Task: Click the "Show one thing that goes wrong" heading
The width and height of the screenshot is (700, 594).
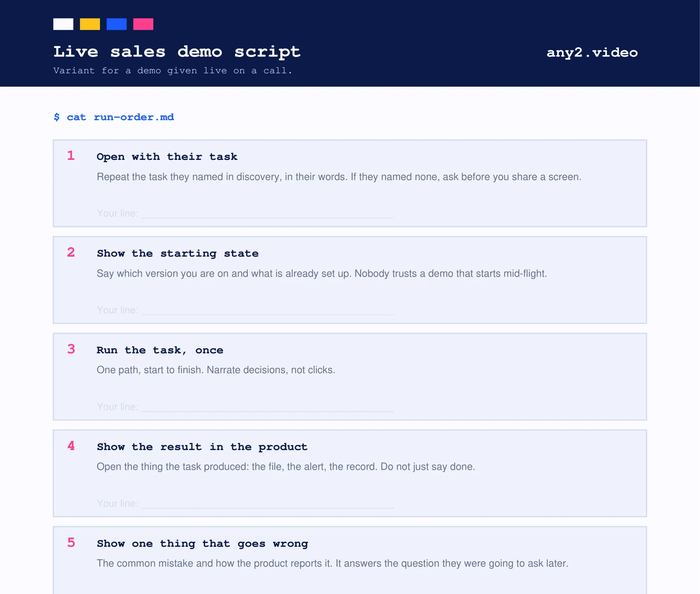Action: (x=202, y=543)
